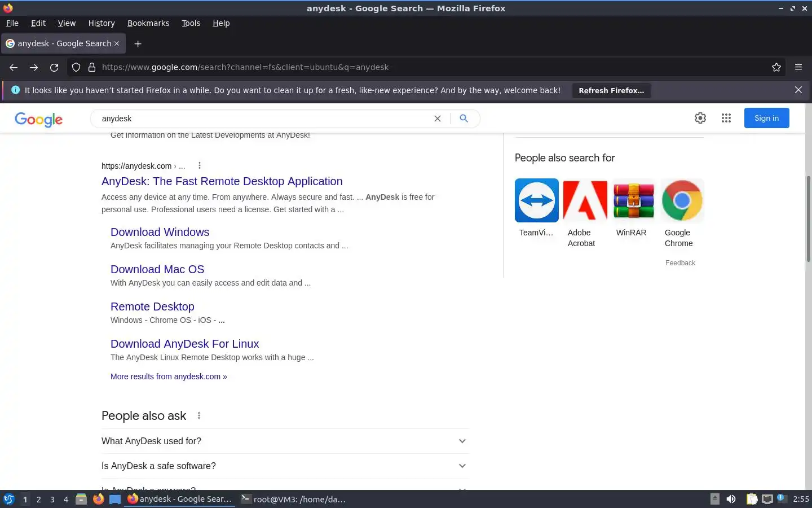Select the Google Chrome suggestion
This screenshot has width=812, height=508.
682,200
